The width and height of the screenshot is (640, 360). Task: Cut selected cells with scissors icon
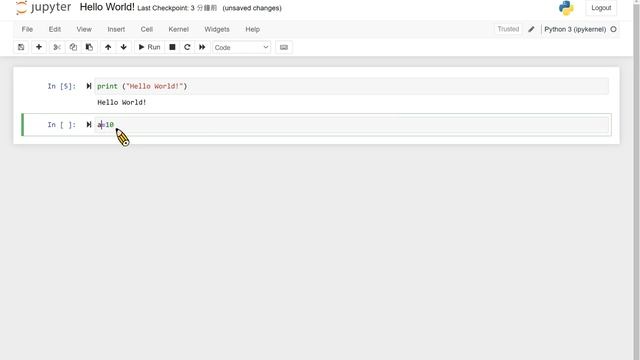57,47
